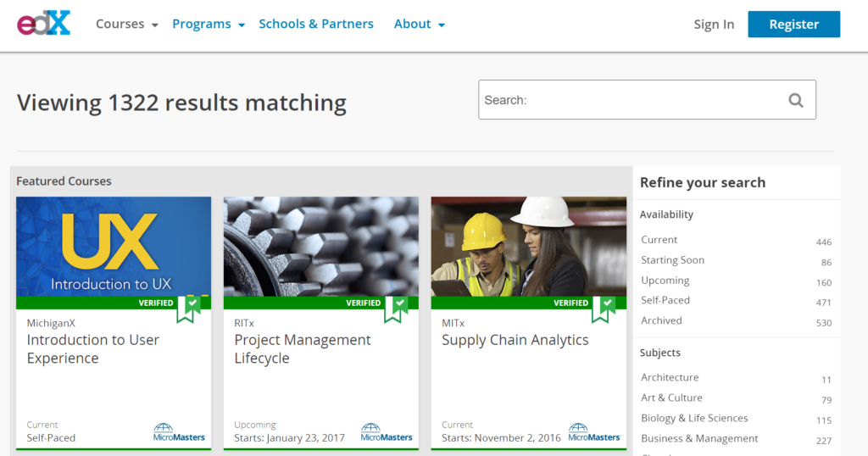Open Project Management Lifecycle course title
868x456 pixels.
303,348
